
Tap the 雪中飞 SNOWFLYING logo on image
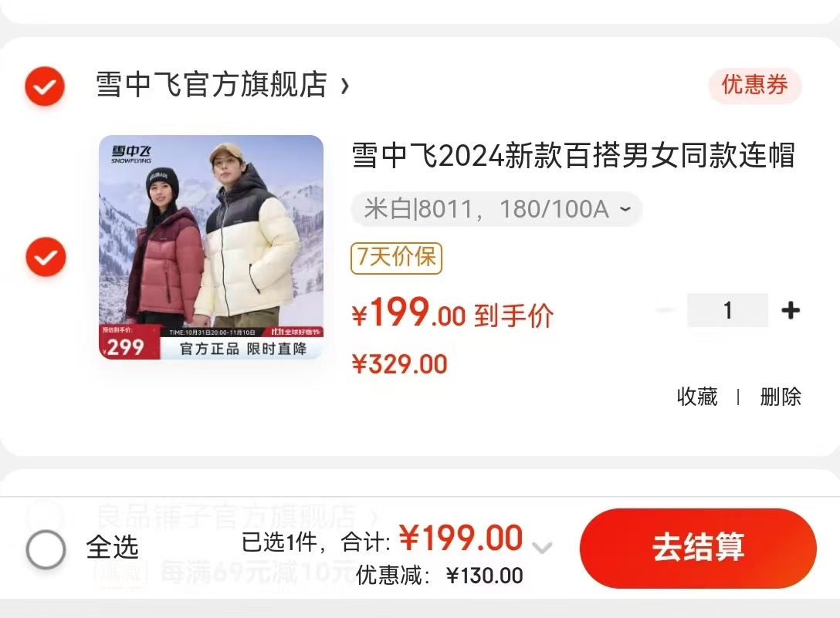pos(131,154)
